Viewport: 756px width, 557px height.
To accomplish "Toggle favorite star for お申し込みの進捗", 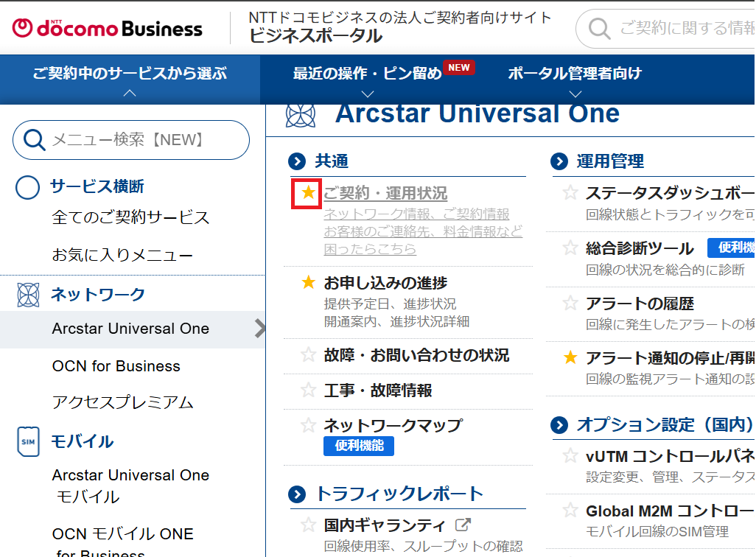I will (308, 283).
